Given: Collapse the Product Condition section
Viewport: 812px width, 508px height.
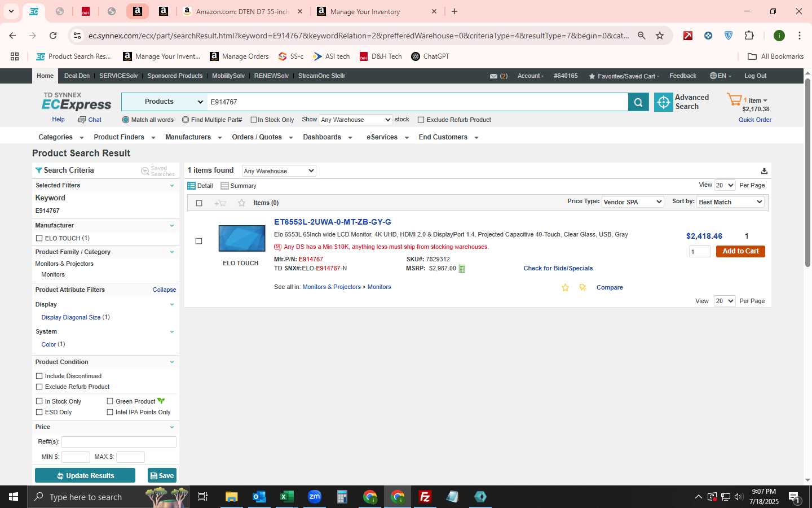Looking at the screenshot, I should (x=172, y=362).
